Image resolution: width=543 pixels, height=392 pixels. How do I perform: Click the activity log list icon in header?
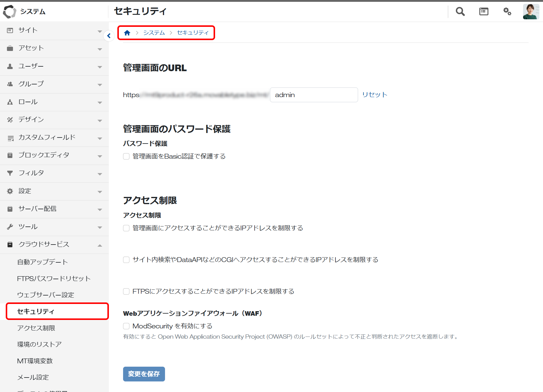(484, 11)
